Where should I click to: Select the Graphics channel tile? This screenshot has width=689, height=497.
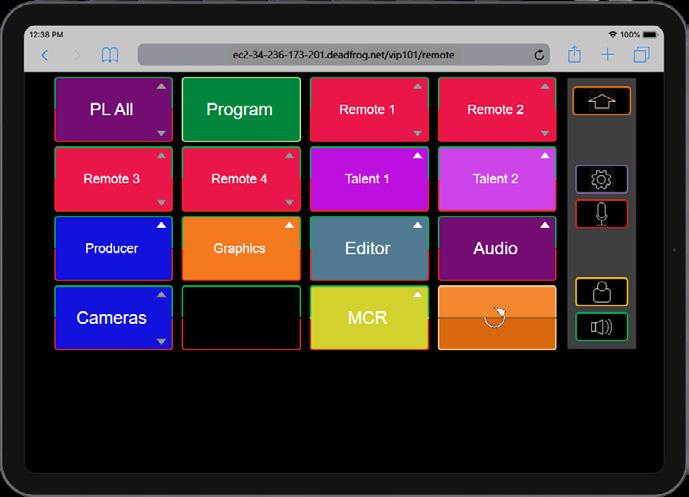pyautogui.click(x=241, y=248)
